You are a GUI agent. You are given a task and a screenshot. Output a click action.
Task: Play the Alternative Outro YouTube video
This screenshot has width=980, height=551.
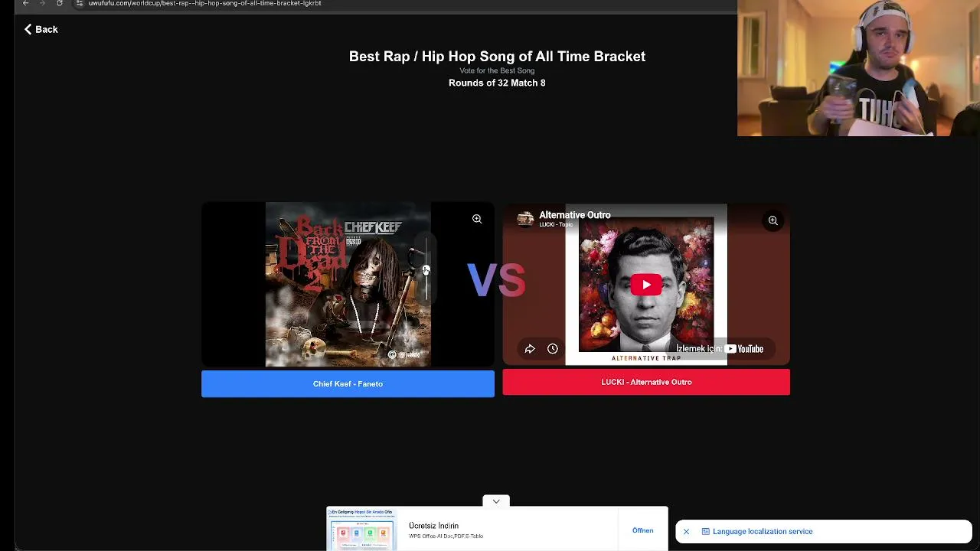click(646, 285)
